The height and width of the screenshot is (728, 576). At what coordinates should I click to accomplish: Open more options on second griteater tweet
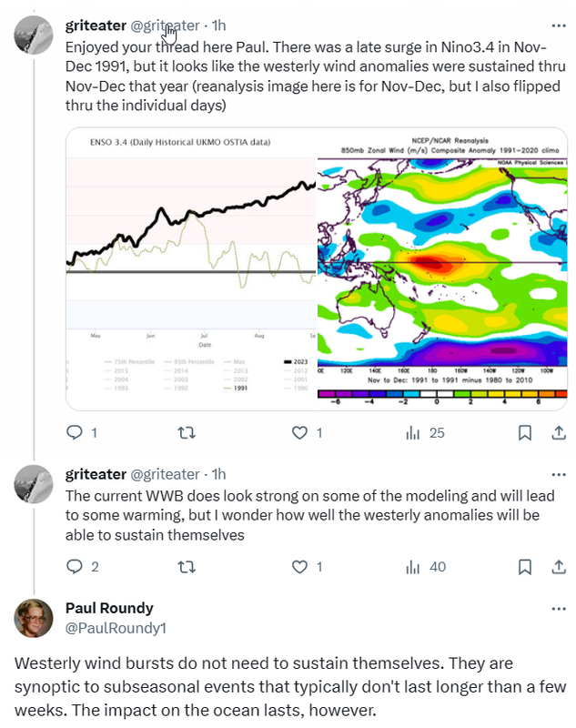pos(559,474)
